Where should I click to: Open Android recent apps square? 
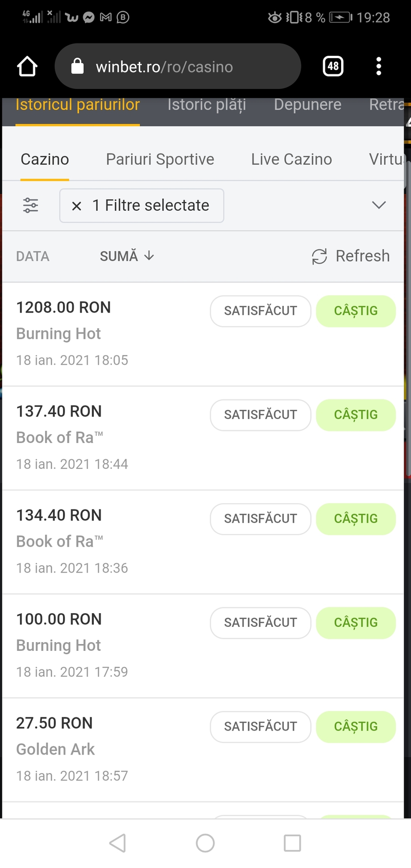pos(292,843)
